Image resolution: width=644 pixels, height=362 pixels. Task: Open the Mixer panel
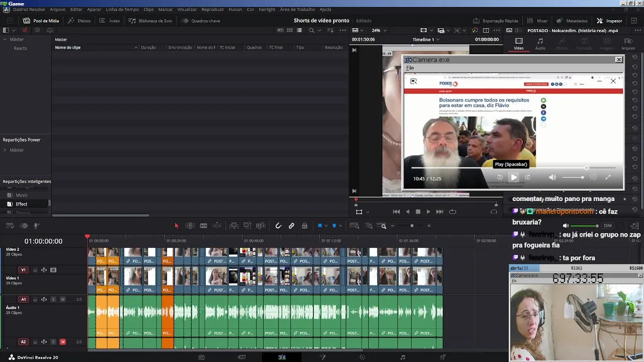[537, 21]
